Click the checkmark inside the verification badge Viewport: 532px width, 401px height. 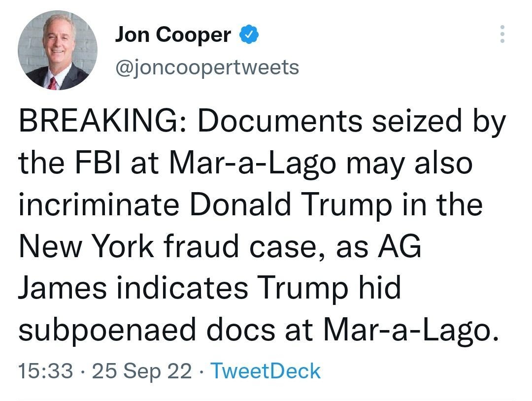point(249,34)
